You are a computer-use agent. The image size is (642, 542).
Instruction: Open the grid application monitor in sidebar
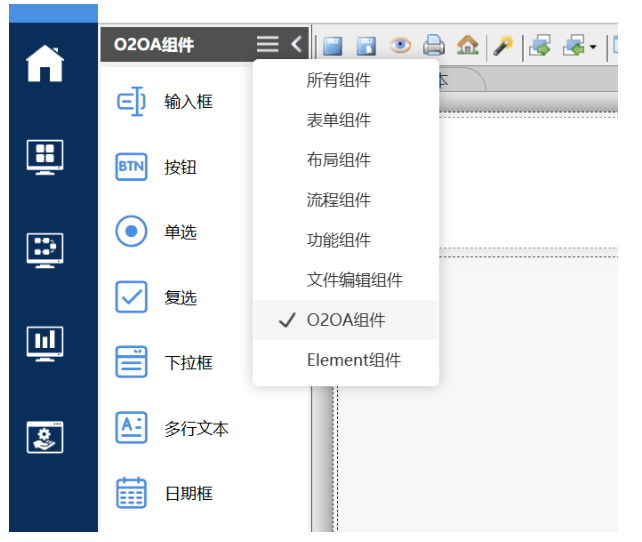point(45,156)
